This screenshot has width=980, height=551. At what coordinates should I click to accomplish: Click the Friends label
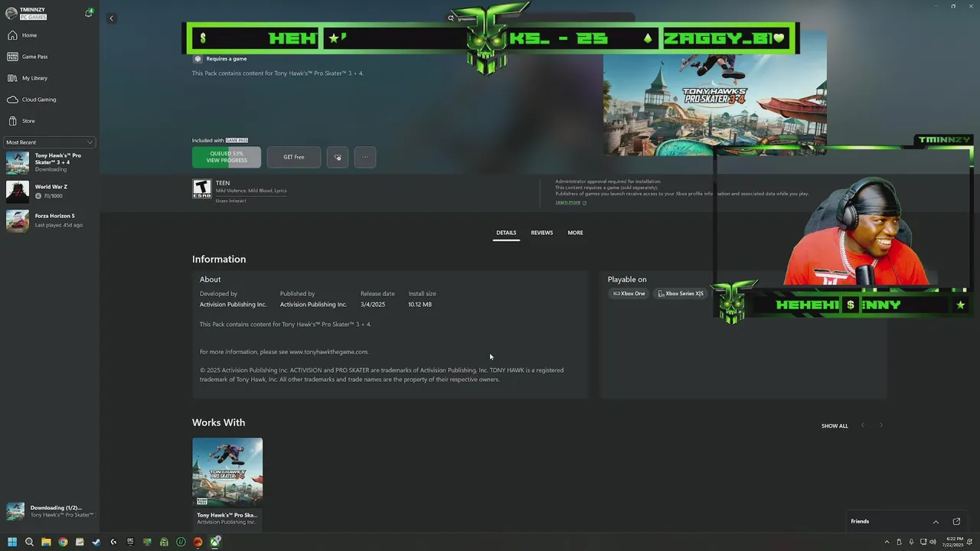tap(860, 521)
